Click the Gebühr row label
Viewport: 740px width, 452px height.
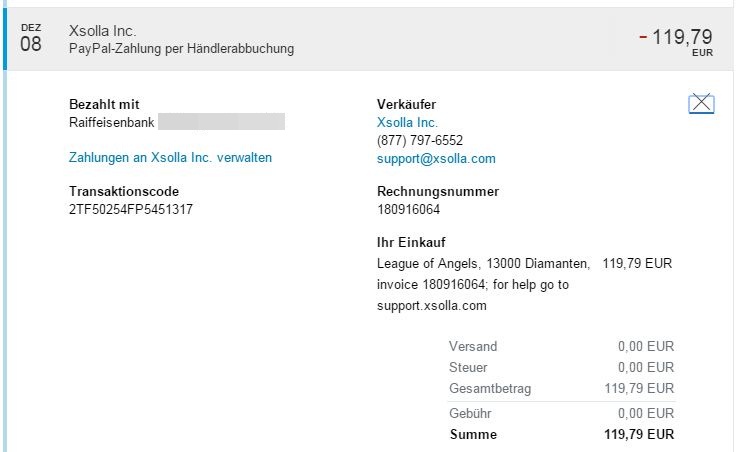(471, 413)
